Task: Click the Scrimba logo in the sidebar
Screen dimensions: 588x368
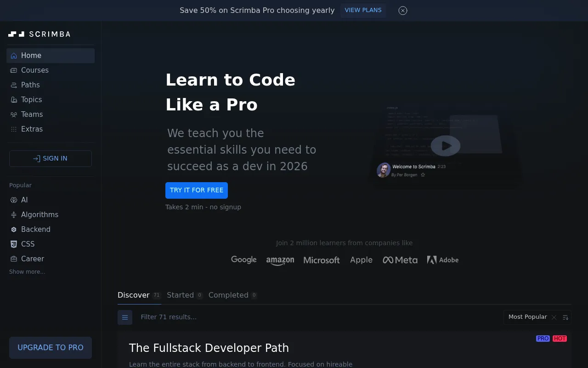Action: click(x=40, y=34)
